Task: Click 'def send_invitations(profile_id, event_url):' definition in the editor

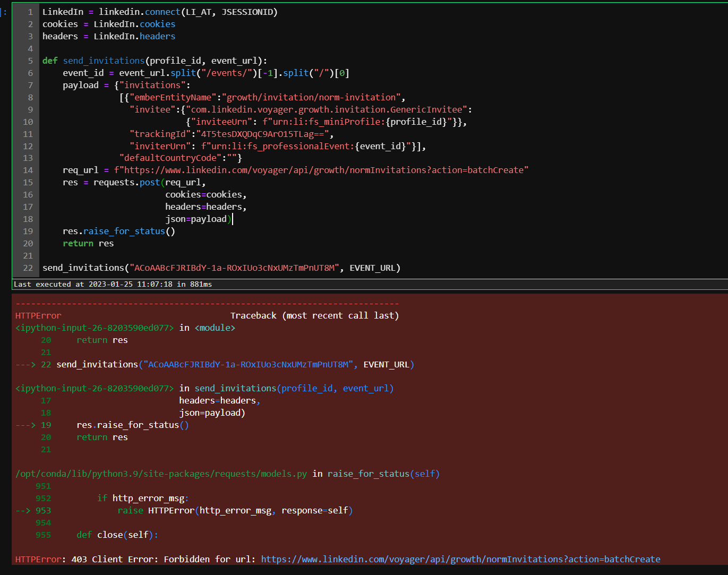Action: 155,61
